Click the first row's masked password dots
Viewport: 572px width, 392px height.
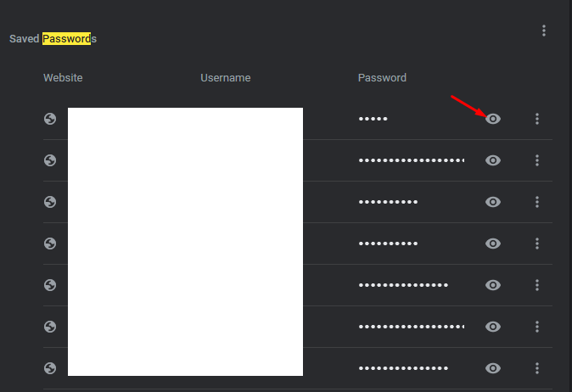click(373, 119)
